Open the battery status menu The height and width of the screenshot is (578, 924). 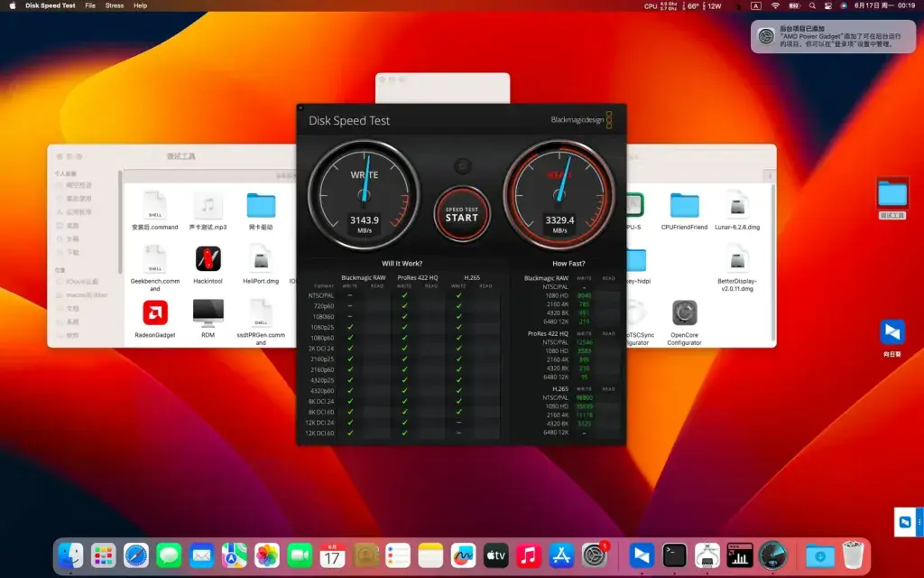[x=794, y=6]
